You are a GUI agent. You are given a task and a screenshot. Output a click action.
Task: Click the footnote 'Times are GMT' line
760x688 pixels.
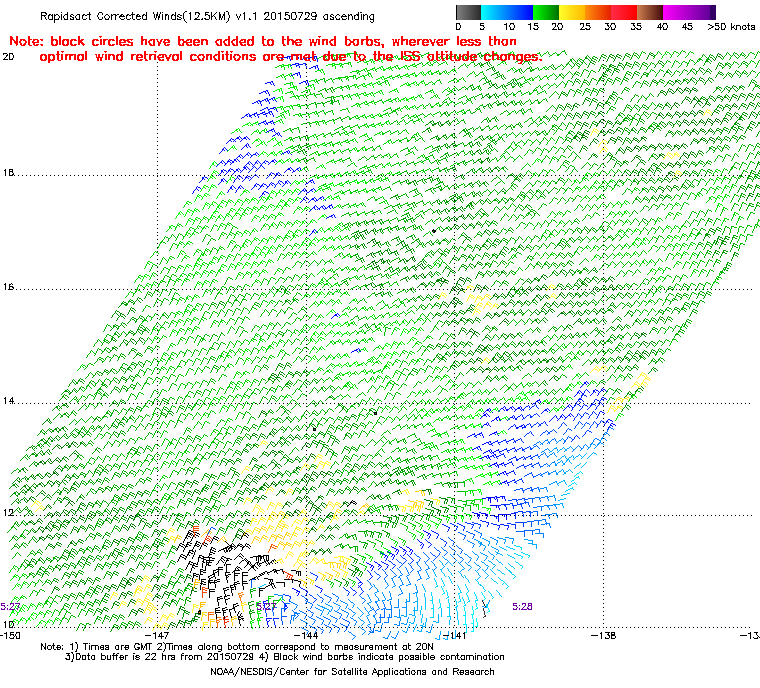tap(237, 647)
